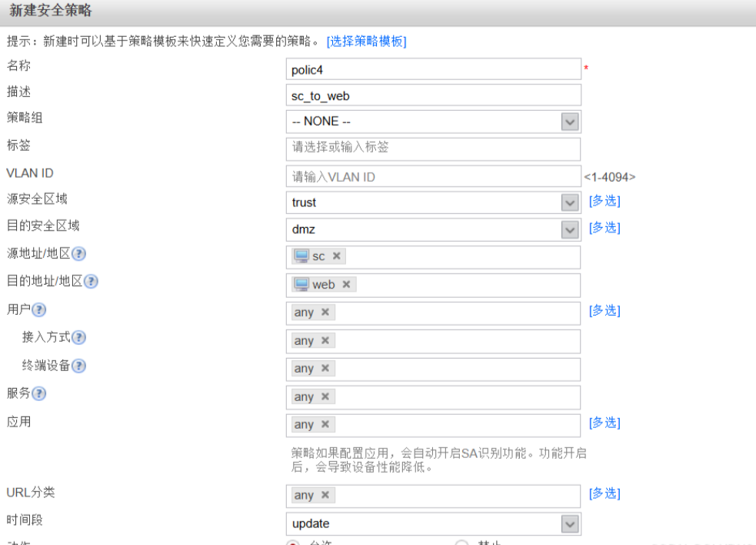Image resolution: width=756 pixels, height=545 pixels.
Task: Click the VLAN ID input field
Action: click(434, 176)
